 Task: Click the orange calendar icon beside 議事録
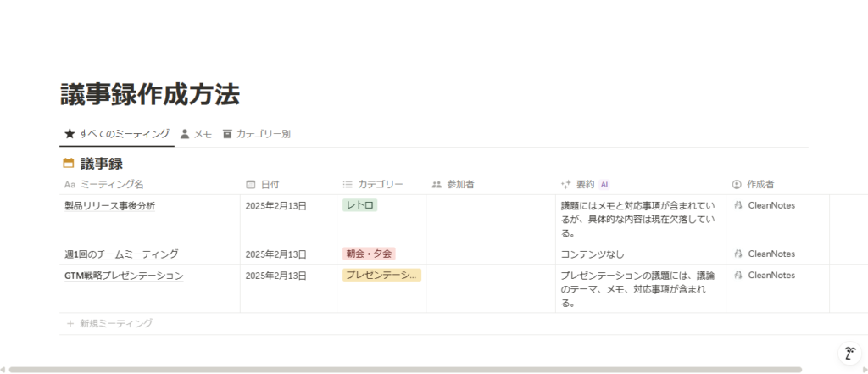(69, 164)
